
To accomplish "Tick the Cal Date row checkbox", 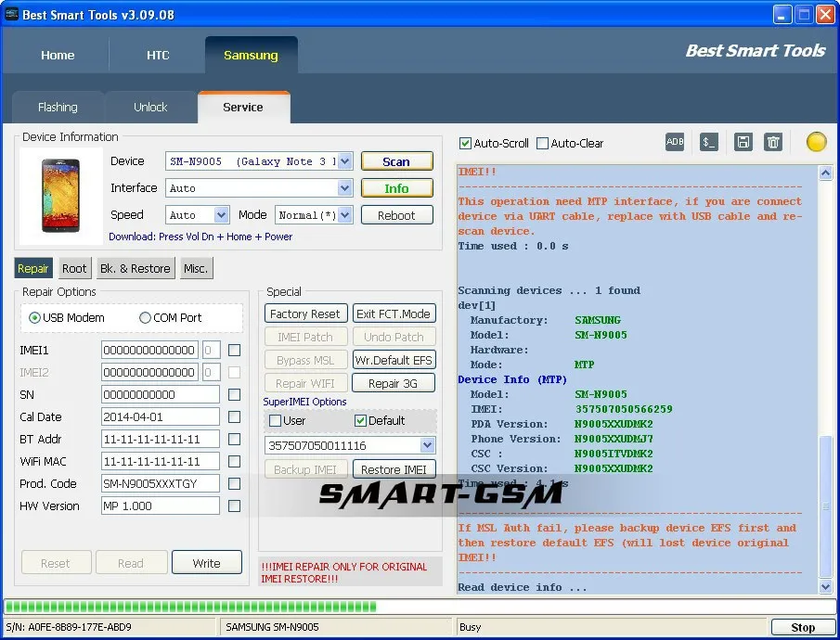I will tap(234, 416).
